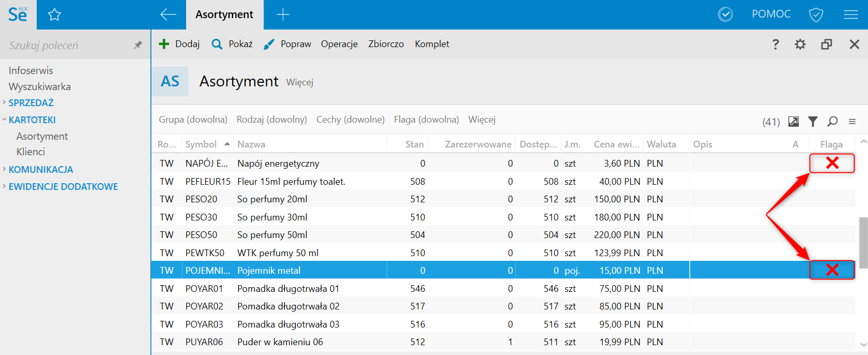868x355 pixels.
Task: Open the Grupa (dowolna) filter dropdown
Action: click(193, 120)
